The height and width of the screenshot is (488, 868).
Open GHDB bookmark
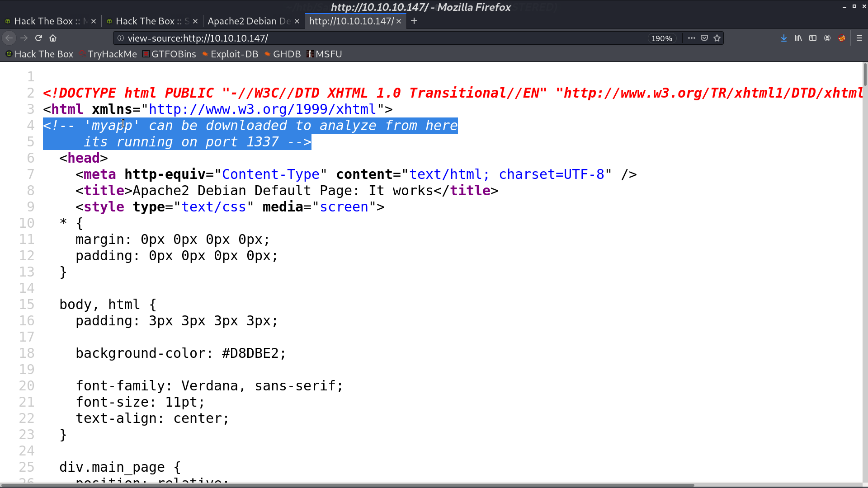[282, 54]
